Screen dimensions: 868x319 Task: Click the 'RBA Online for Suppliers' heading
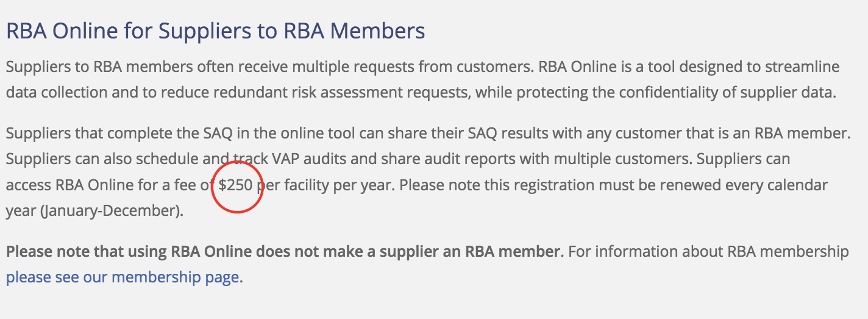click(x=216, y=31)
